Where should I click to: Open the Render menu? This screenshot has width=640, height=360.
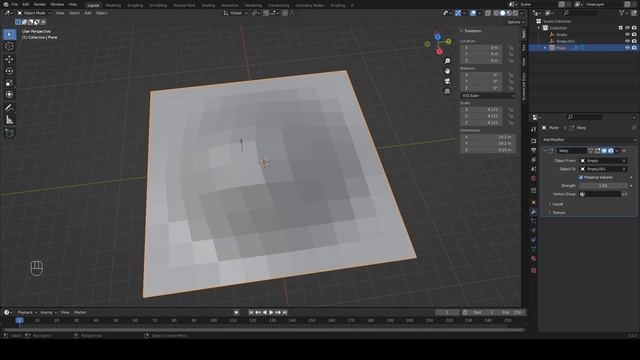(40, 4)
